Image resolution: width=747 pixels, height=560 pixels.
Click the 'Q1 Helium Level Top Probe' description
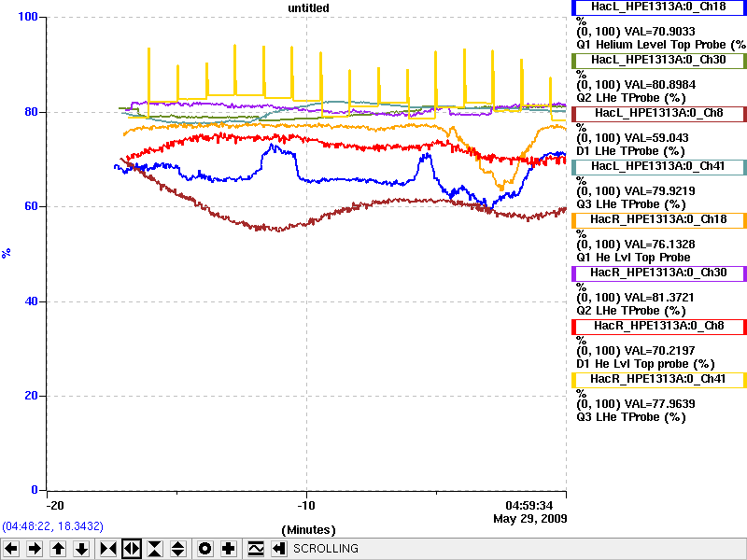click(x=661, y=45)
